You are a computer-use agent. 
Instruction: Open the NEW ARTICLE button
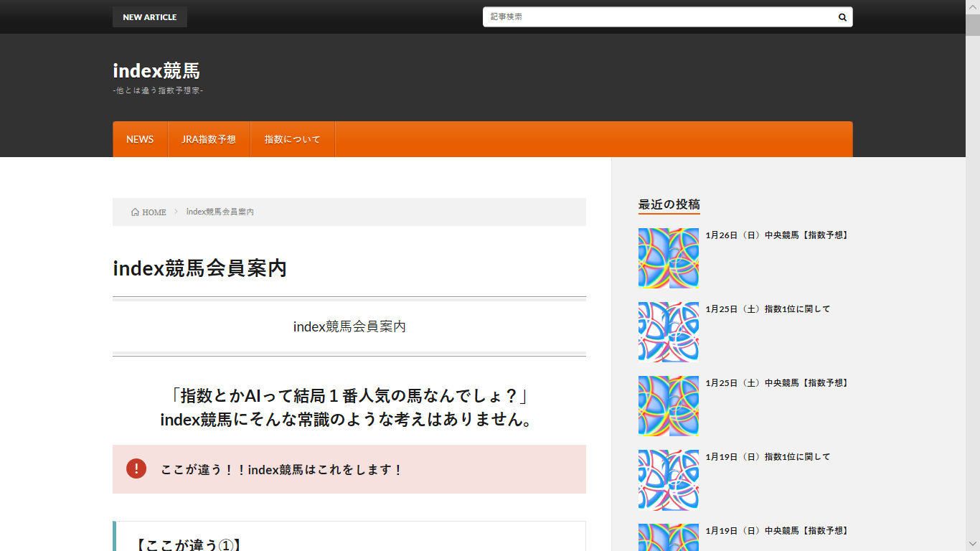150,17
